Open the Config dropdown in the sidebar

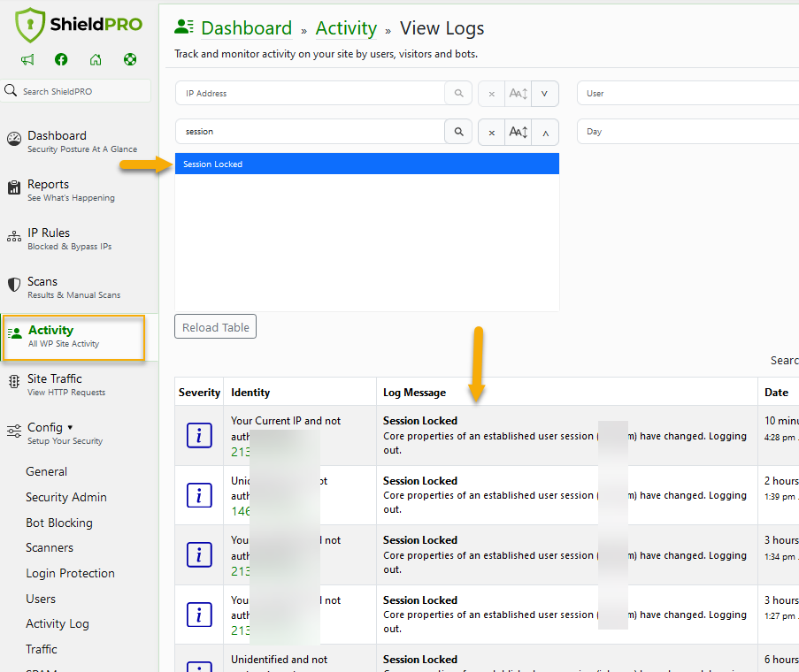(45, 426)
